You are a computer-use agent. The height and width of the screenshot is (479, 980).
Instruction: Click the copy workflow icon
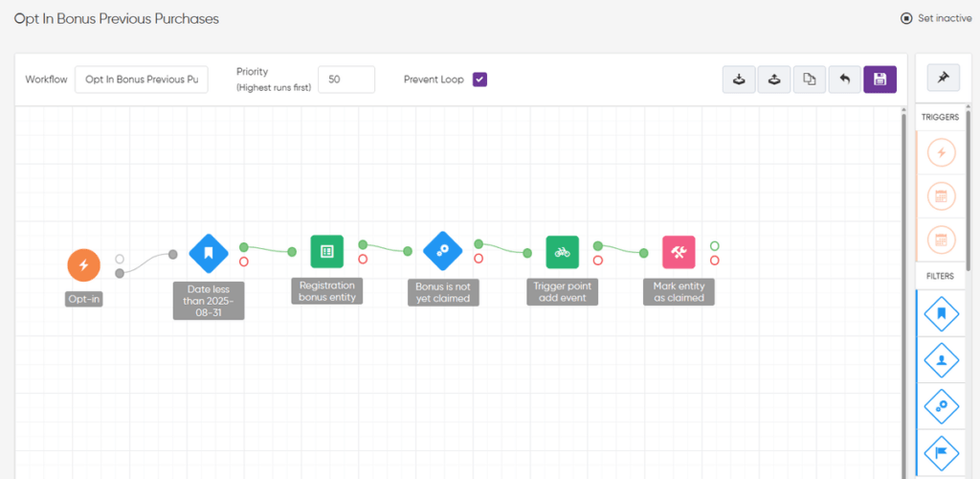810,80
